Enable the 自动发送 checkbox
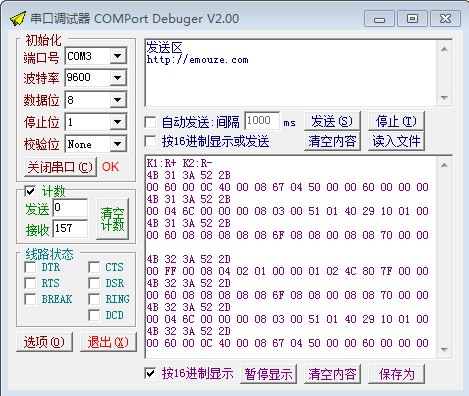 click(x=150, y=122)
